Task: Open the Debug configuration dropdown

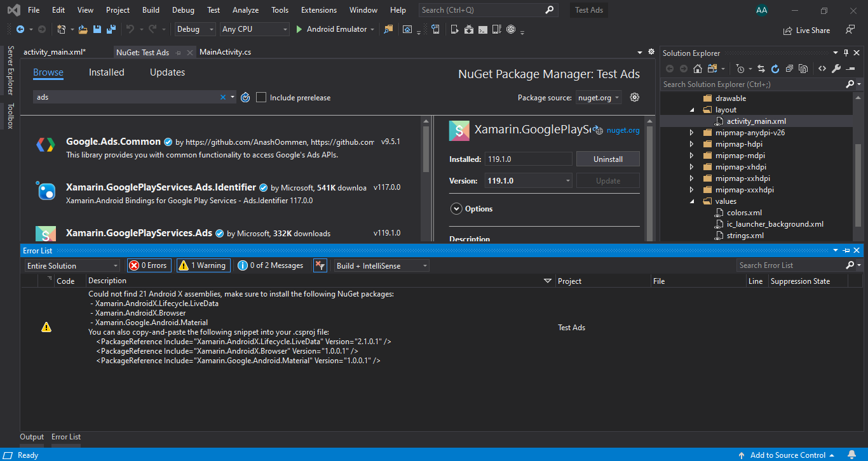Action: 196,29
